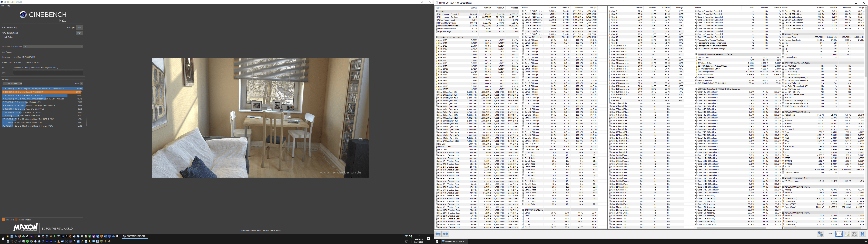Open the Help menu in Cinebench

(8, 6)
